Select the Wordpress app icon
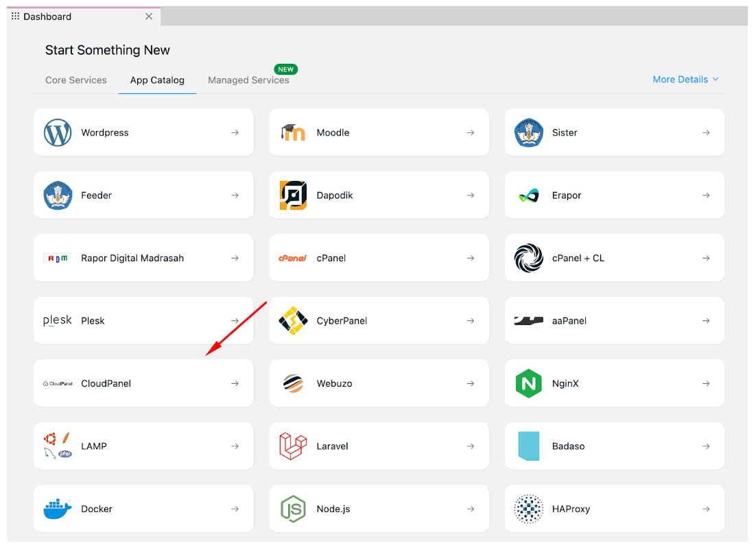The width and height of the screenshot is (756, 554). (56, 132)
